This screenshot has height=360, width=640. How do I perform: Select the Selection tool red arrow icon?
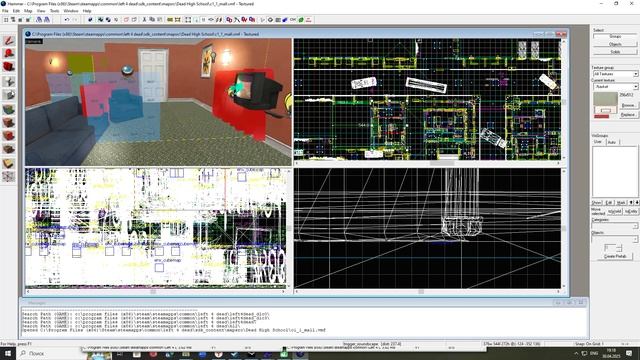pos(9,40)
